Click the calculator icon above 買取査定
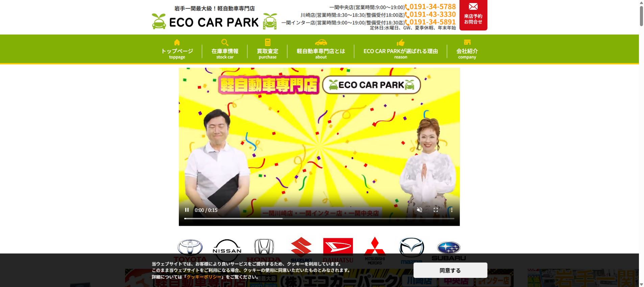The width and height of the screenshot is (644, 287). [x=268, y=42]
